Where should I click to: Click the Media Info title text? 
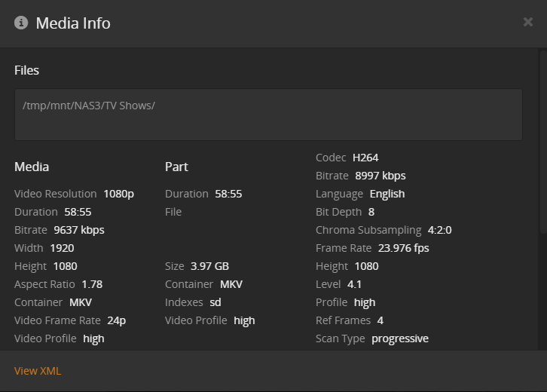pyautogui.click(x=73, y=23)
